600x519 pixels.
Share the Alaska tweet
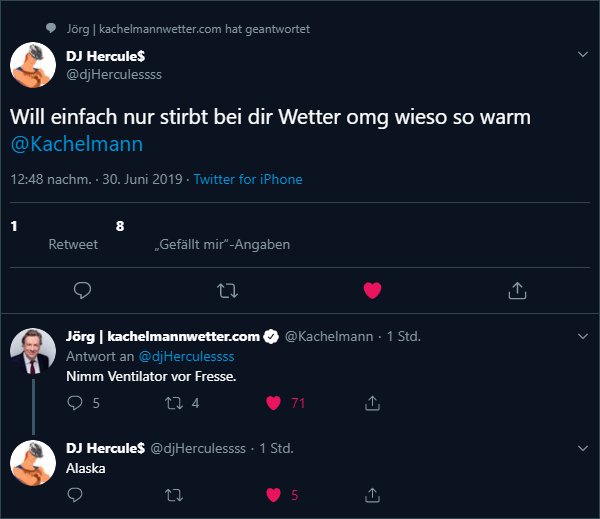[372, 494]
